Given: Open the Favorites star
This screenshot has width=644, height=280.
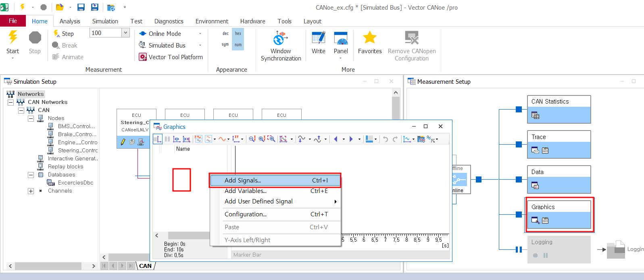Looking at the screenshot, I should point(370,43).
